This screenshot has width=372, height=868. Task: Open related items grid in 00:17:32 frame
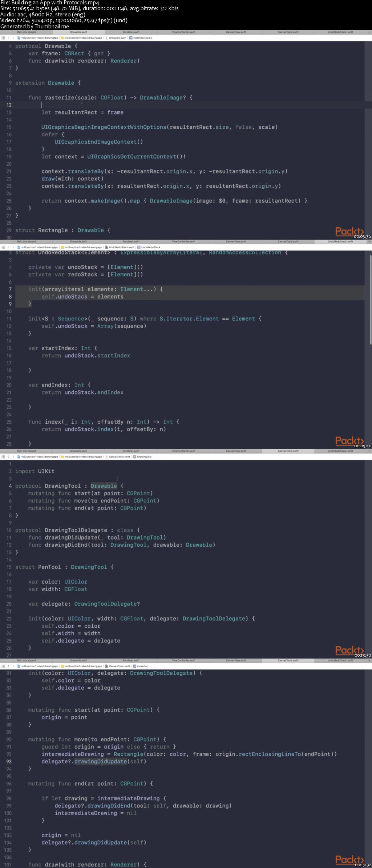[3, 666]
